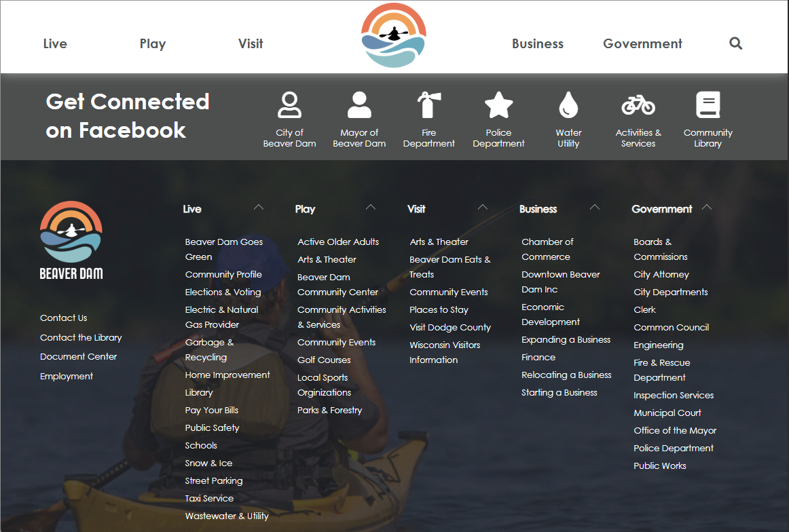Open Schools link
This screenshot has width=789, height=532.
[x=201, y=446]
